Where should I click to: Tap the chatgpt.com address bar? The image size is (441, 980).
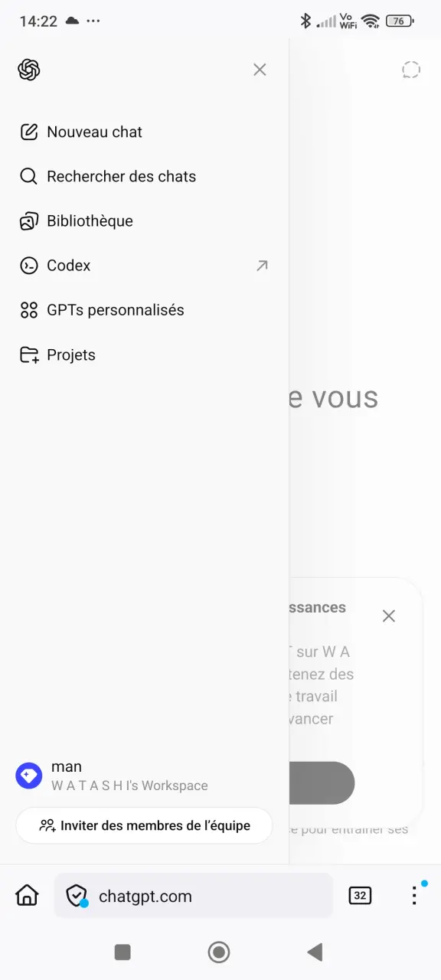click(x=194, y=896)
